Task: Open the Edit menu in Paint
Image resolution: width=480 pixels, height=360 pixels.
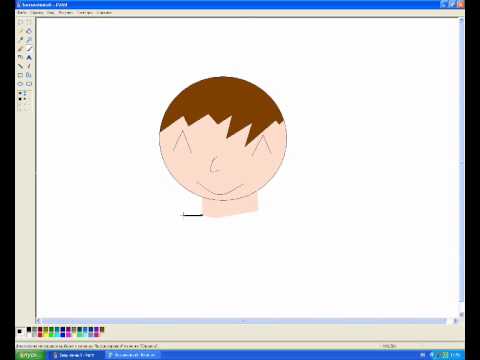Action: [37, 13]
